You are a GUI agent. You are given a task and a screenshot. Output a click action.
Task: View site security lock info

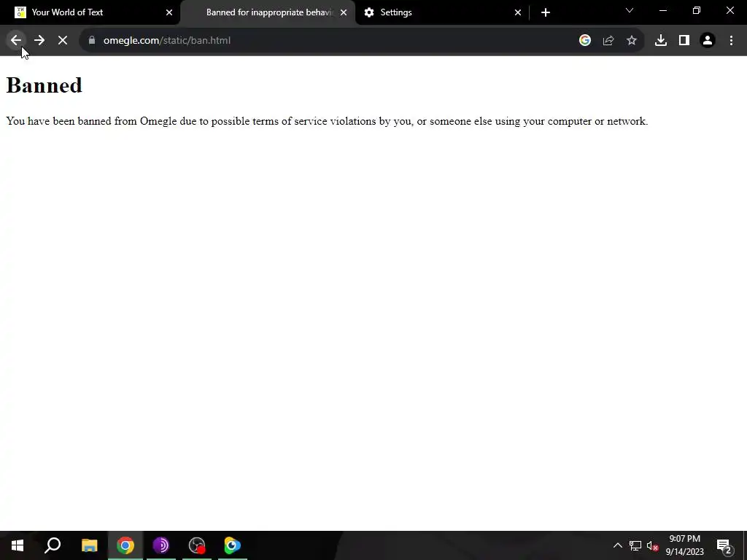tap(92, 41)
